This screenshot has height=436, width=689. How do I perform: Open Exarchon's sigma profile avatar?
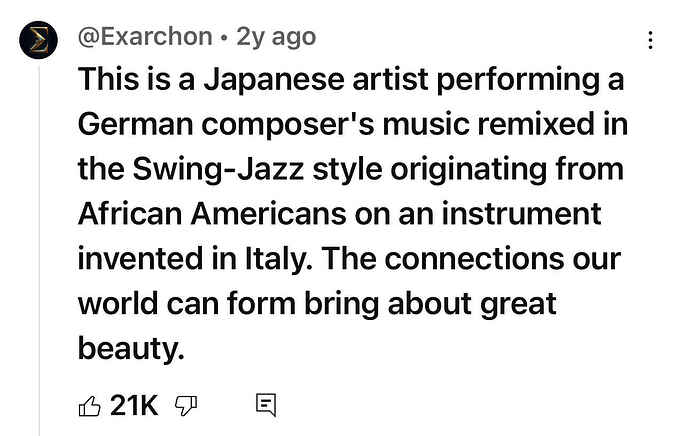[x=38, y=40]
